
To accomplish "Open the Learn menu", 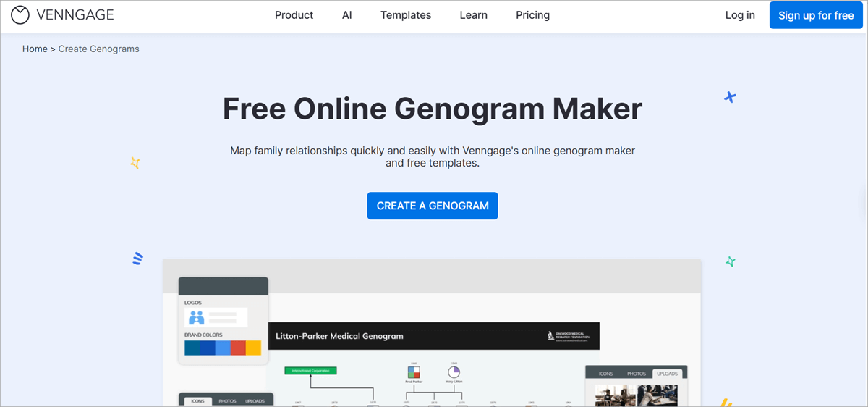I will (473, 15).
